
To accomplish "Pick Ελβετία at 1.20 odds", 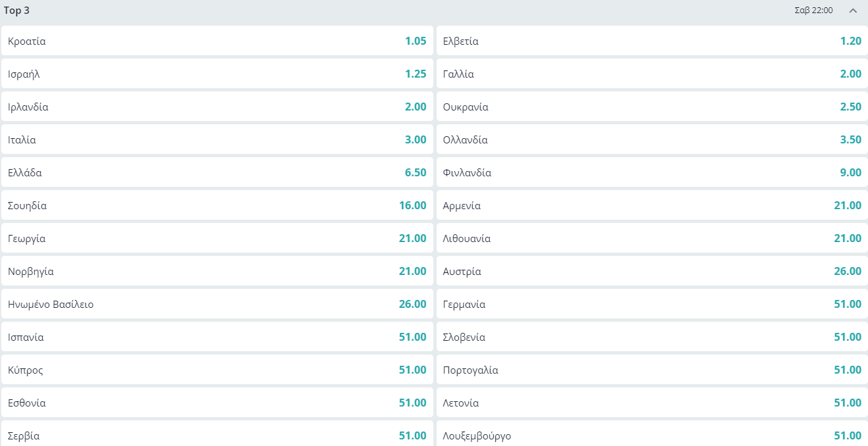I will (652, 41).
